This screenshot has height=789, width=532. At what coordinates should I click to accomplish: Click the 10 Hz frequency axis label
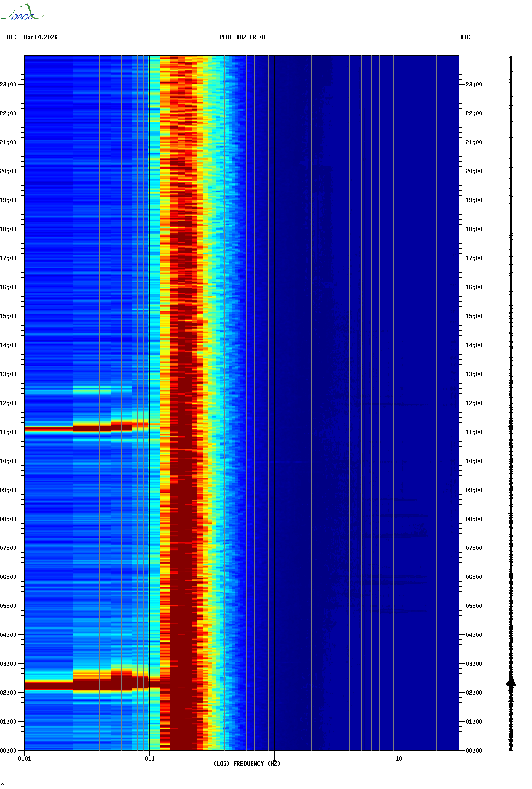click(x=399, y=759)
